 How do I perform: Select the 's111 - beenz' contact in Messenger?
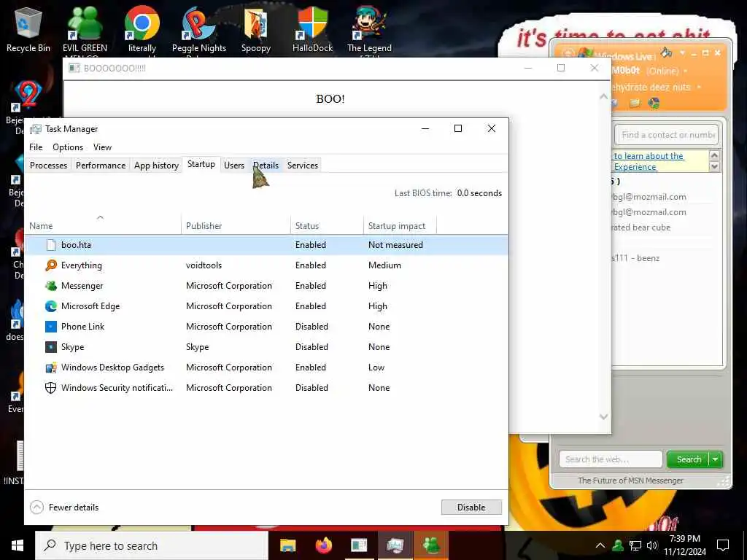636,257
